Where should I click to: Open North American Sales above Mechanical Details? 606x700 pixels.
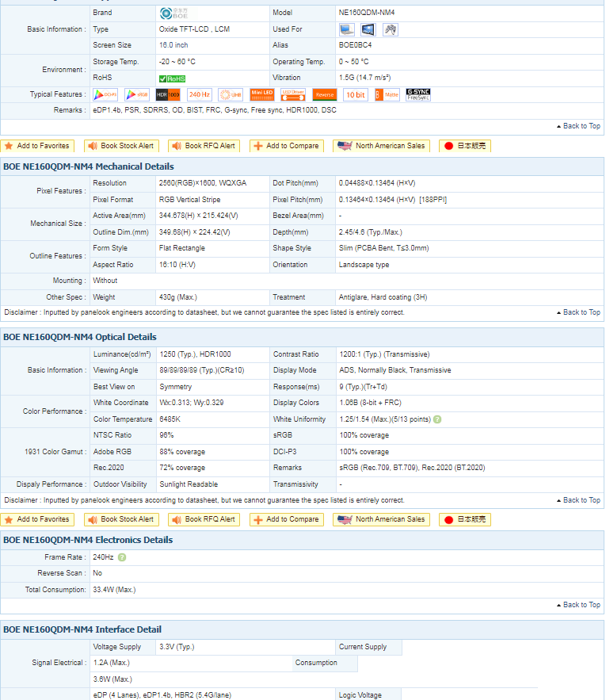click(382, 146)
